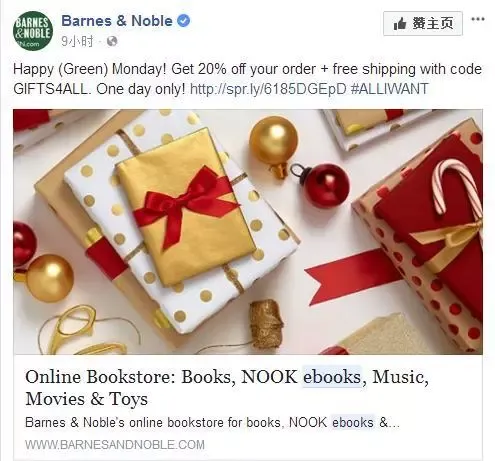Open the 9小时 post timestamp

click(77, 41)
